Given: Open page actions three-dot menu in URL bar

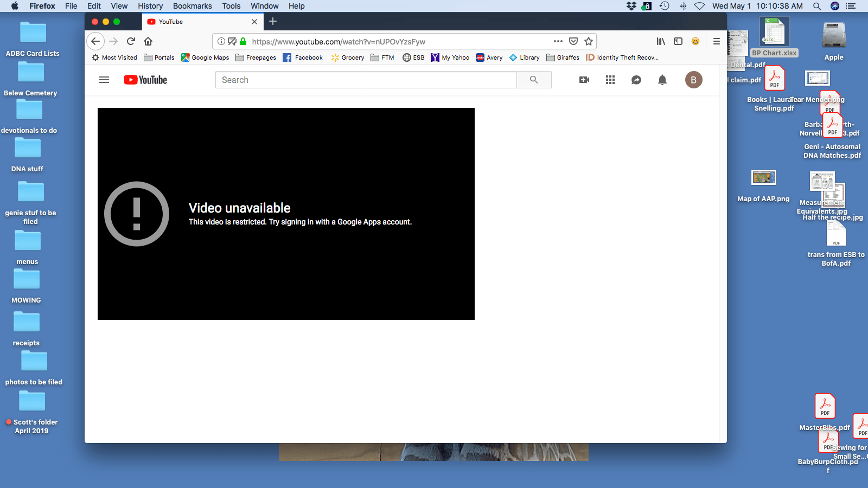Looking at the screenshot, I should click(558, 41).
